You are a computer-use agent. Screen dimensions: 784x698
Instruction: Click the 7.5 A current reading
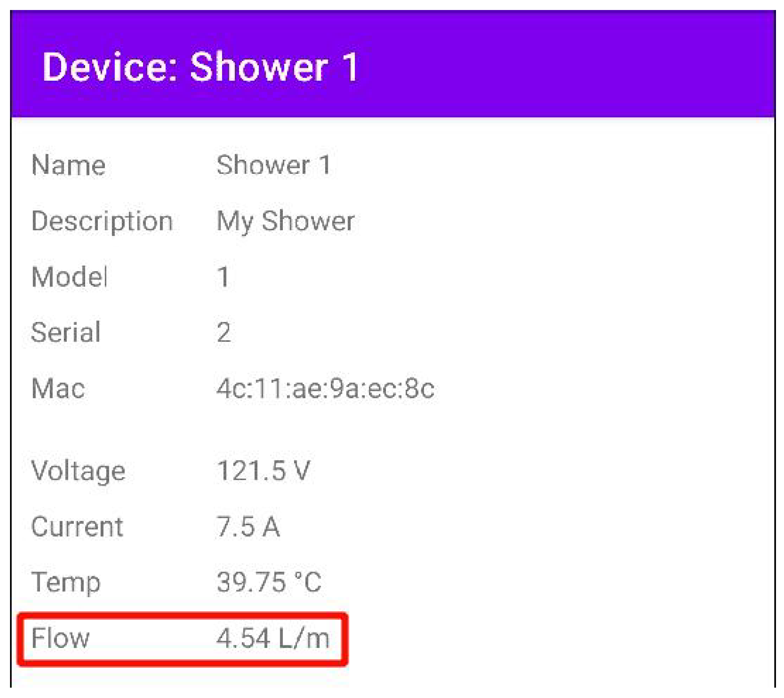(x=248, y=526)
